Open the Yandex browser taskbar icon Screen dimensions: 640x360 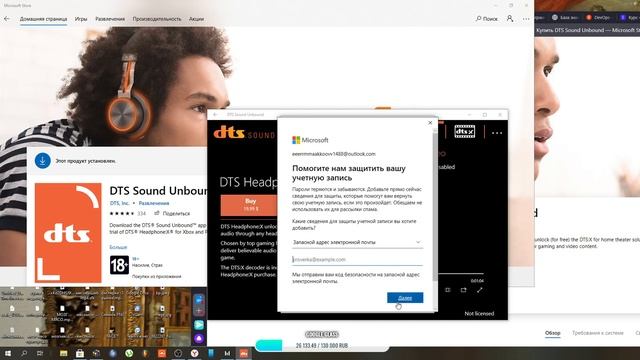[195, 353]
